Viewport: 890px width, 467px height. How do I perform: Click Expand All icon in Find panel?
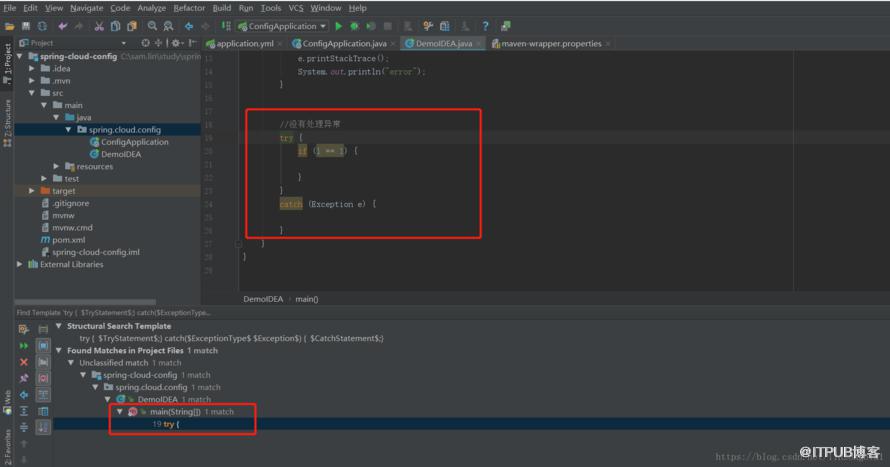tap(24, 411)
